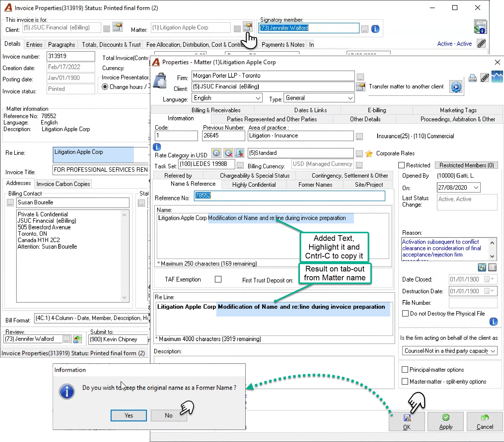This screenshot has width=504, height=442.
Task: Enable Principal-matter options checkbox
Action: (x=405, y=369)
